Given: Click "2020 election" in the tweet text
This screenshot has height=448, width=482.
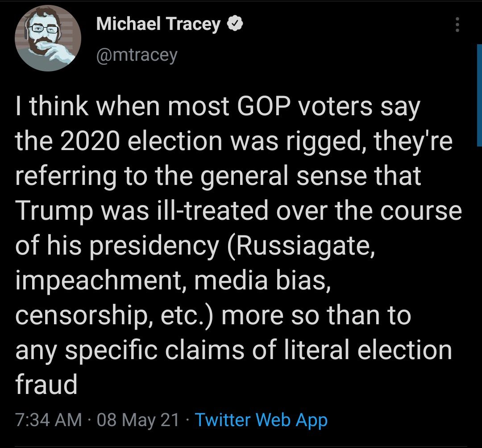Looking at the screenshot, I should (x=146, y=141).
